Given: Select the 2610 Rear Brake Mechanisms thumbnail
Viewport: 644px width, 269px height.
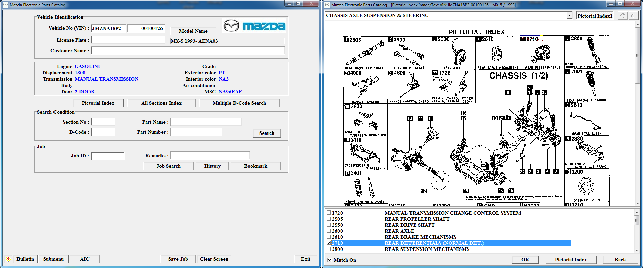Looking at the screenshot, I should coord(498,53).
